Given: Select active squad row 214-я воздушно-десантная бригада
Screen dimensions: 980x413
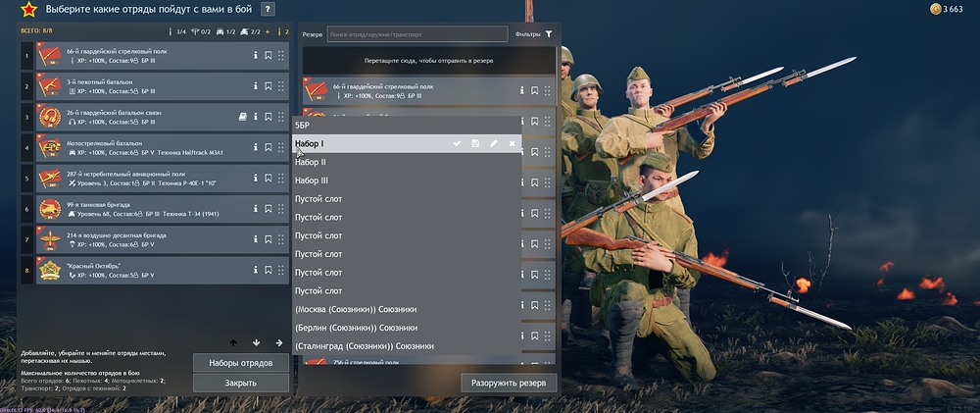Looking at the screenshot, I should click(x=163, y=239).
